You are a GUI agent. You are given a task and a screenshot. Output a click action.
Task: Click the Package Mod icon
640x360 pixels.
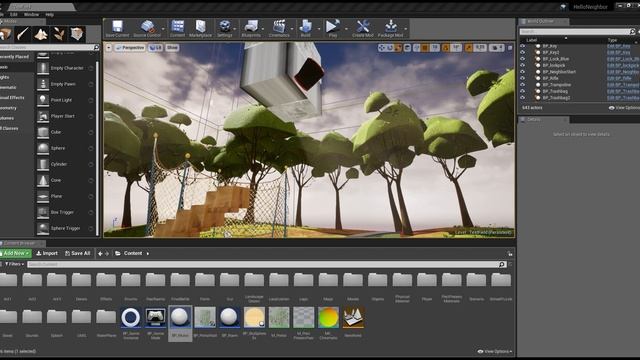(391, 27)
